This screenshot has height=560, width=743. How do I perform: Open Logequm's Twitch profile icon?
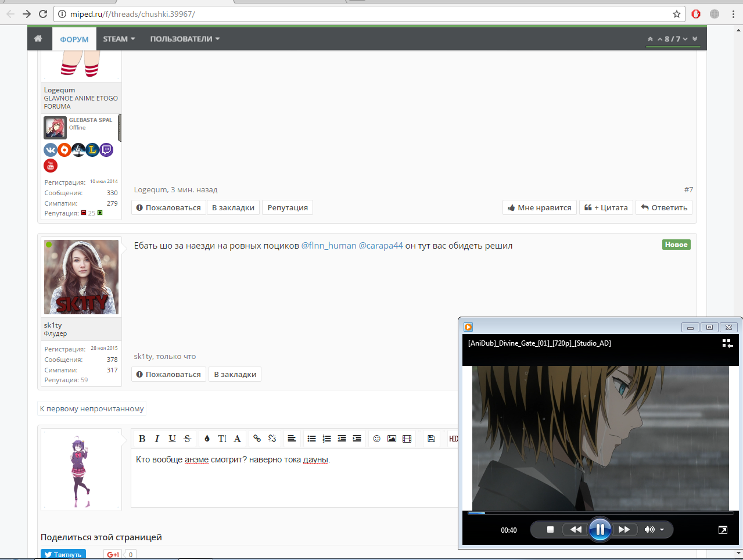106,150
